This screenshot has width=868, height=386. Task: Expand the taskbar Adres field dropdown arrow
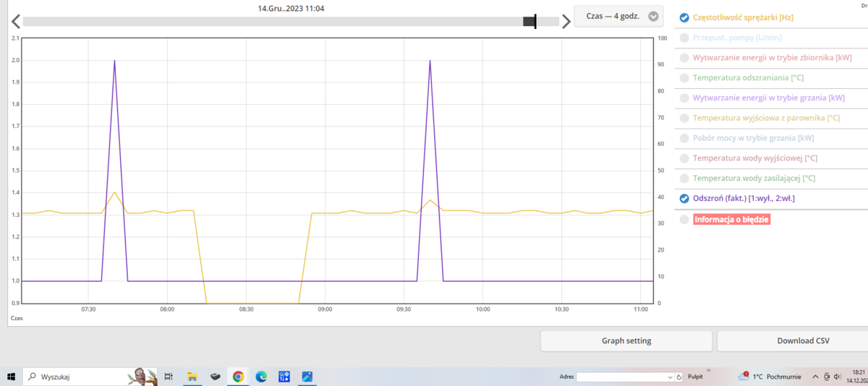(670, 377)
